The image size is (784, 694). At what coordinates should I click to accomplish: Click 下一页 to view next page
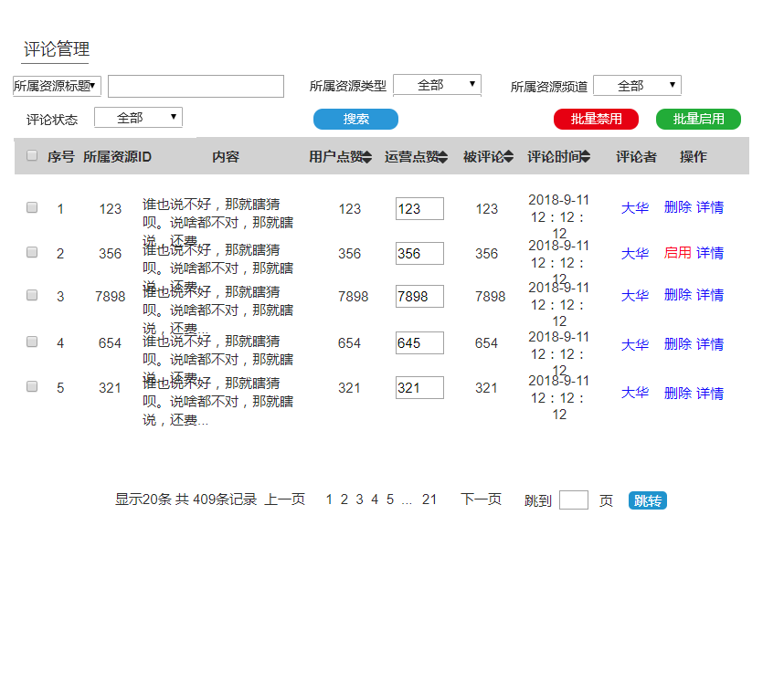[480, 499]
